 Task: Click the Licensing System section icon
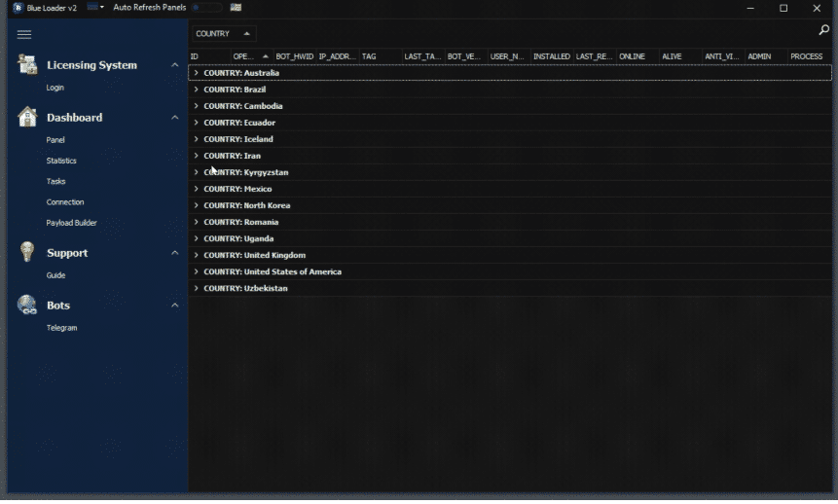point(27,64)
